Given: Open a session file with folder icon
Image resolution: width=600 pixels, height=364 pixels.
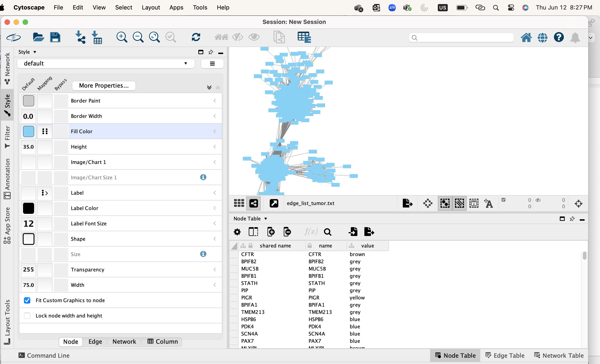Looking at the screenshot, I should (x=38, y=37).
